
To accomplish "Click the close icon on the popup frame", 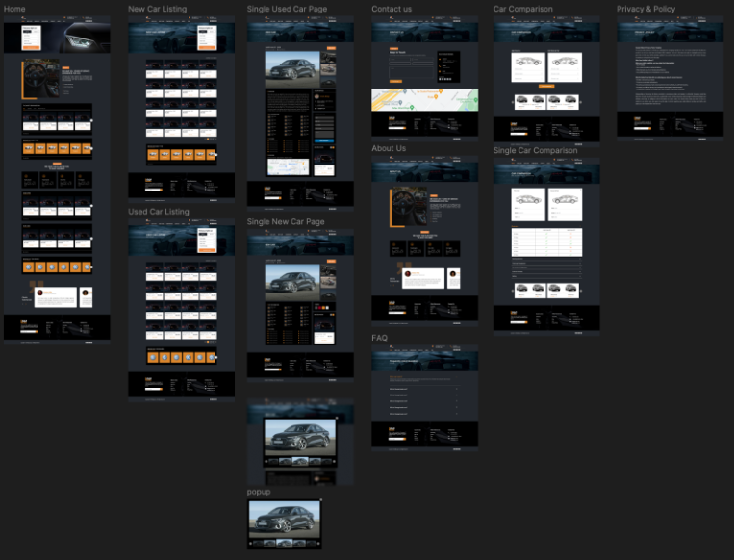I will click(320, 501).
